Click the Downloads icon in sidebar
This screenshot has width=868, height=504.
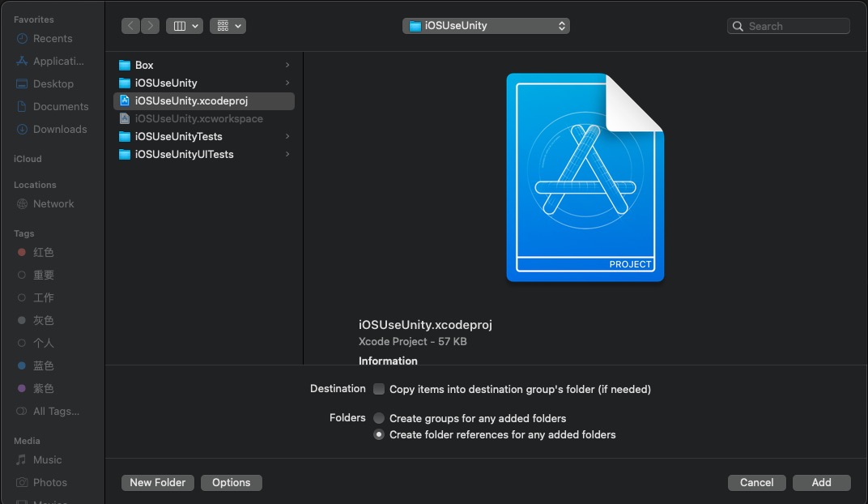tap(22, 129)
